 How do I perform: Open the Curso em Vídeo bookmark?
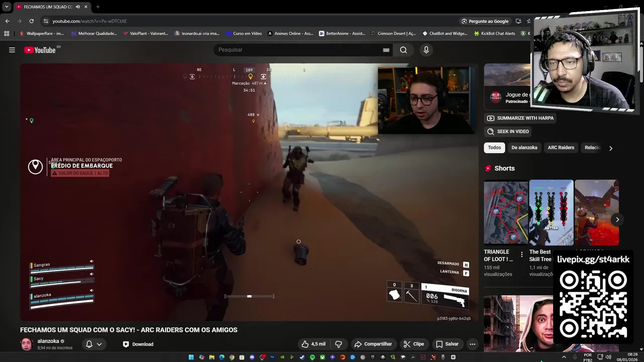244,33
